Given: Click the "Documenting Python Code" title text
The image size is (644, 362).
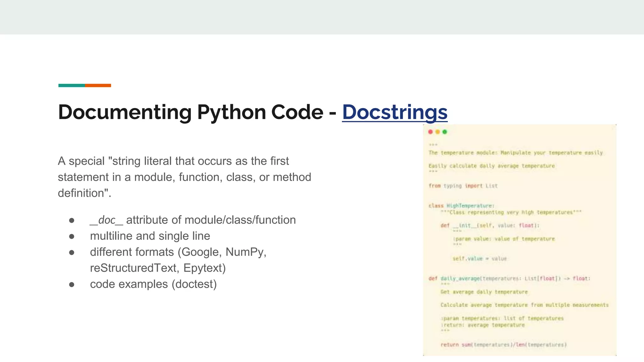Looking at the screenshot, I should coord(191,112).
